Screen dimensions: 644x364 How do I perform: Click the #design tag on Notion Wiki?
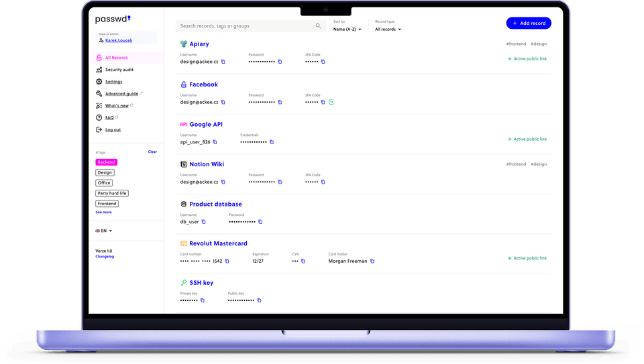539,164
